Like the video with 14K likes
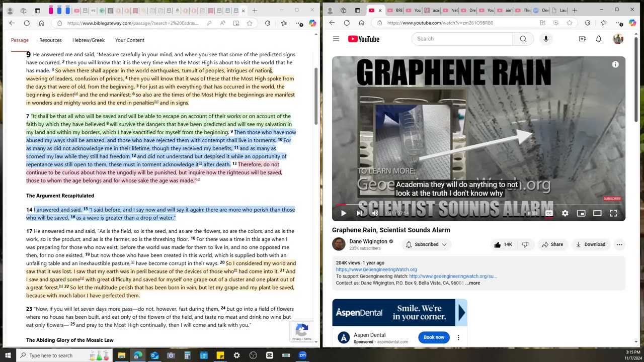Image resolution: width=644 pixels, height=362 pixels. click(503, 244)
